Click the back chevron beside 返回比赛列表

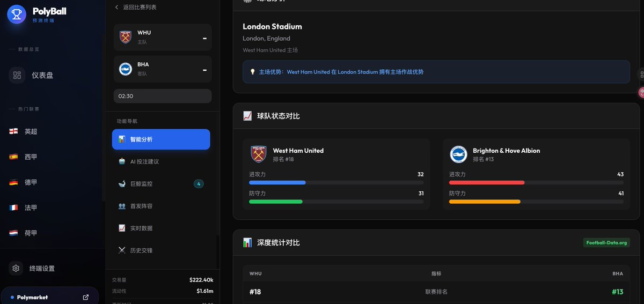(x=117, y=7)
